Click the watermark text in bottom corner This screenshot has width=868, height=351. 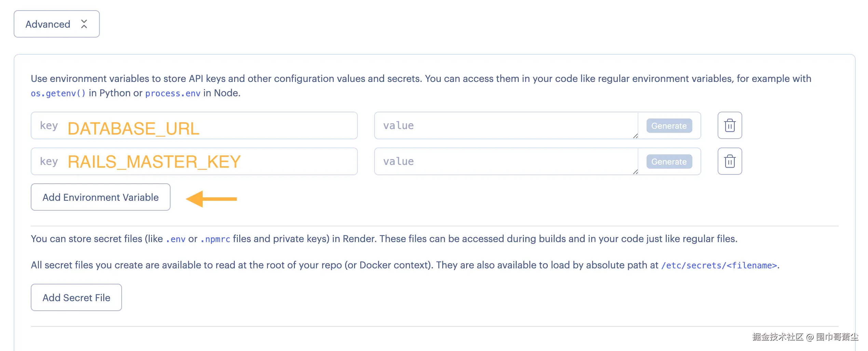805,337
